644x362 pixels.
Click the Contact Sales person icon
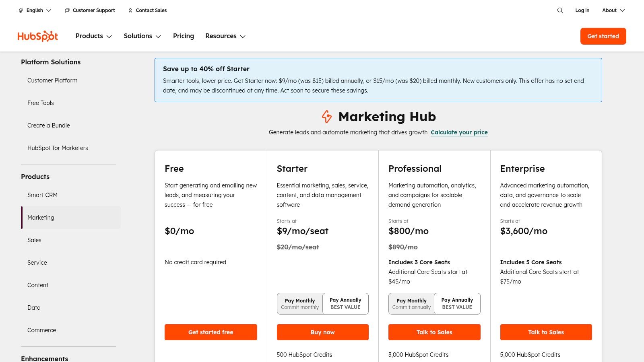[x=130, y=10]
